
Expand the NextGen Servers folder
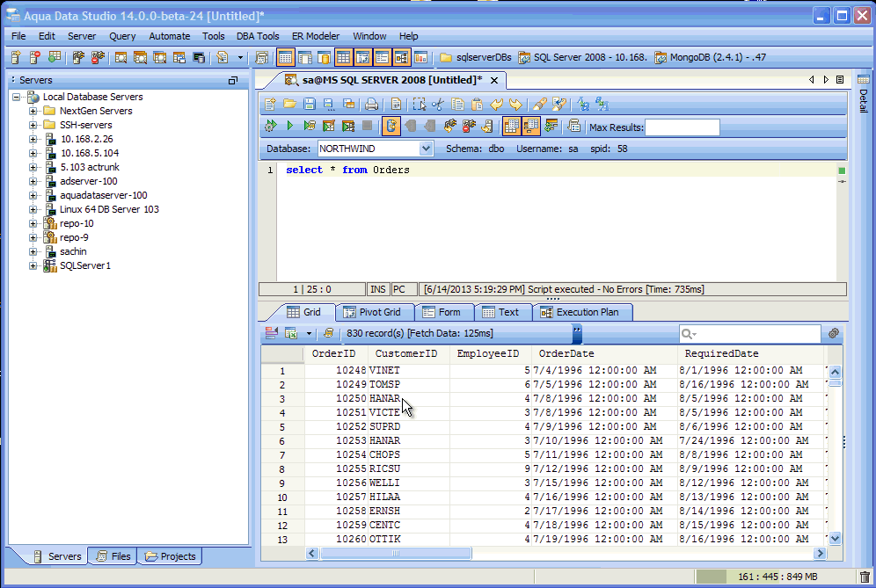pyautogui.click(x=33, y=111)
